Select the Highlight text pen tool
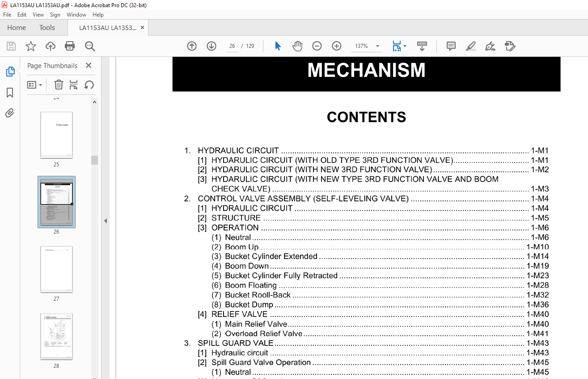Screen dimensions: 588x379 click(470, 46)
